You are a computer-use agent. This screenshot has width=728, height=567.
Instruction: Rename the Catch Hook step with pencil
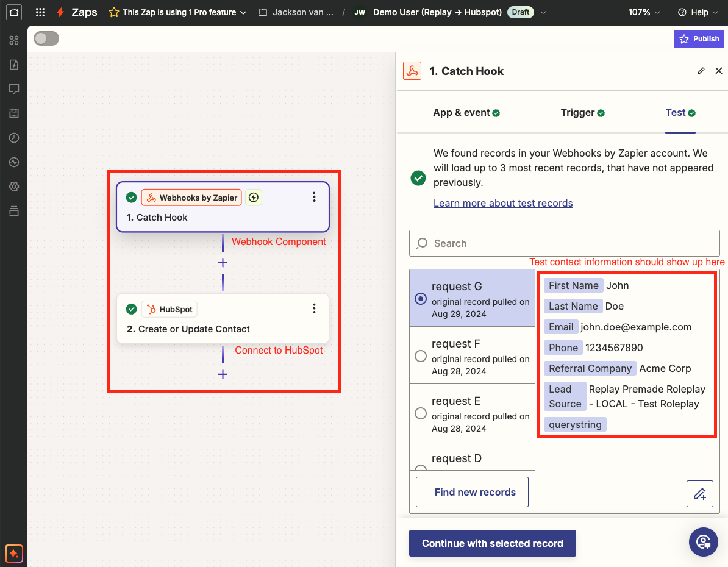(x=701, y=71)
